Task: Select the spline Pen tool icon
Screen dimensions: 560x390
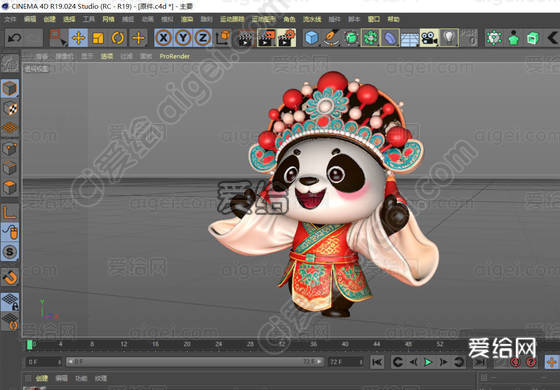Action: point(331,38)
